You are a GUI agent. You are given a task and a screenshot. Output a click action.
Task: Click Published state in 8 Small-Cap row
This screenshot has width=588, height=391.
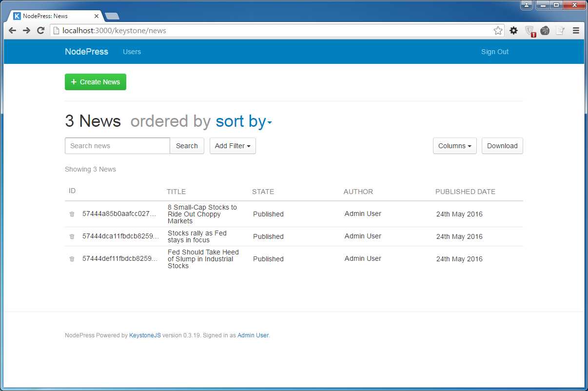click(x=268, y=214)
